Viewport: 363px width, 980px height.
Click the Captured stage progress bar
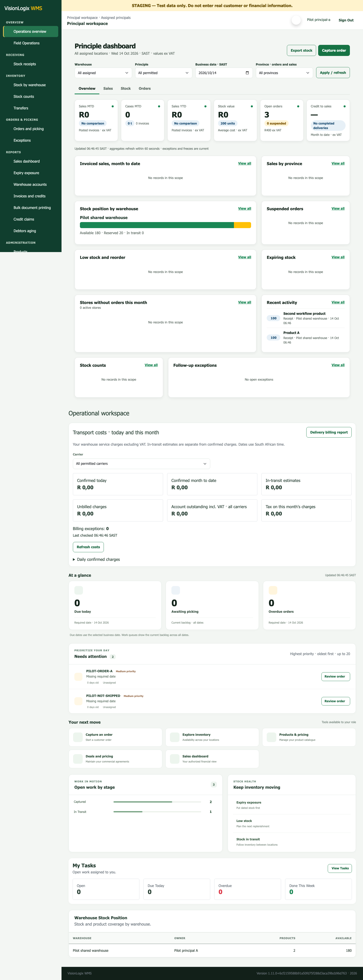coord(157,802)
